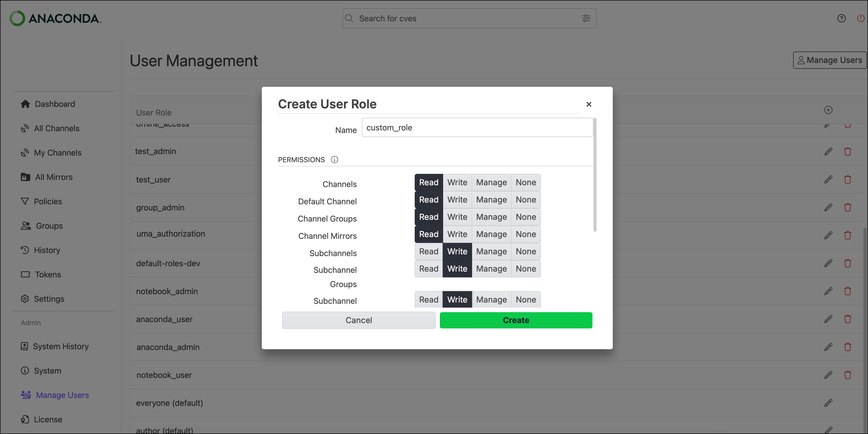Image resolution: width=868 pixels, height=434 pixels.
Task: Open System History in sidebar
Action: click(x=61, y=346)
